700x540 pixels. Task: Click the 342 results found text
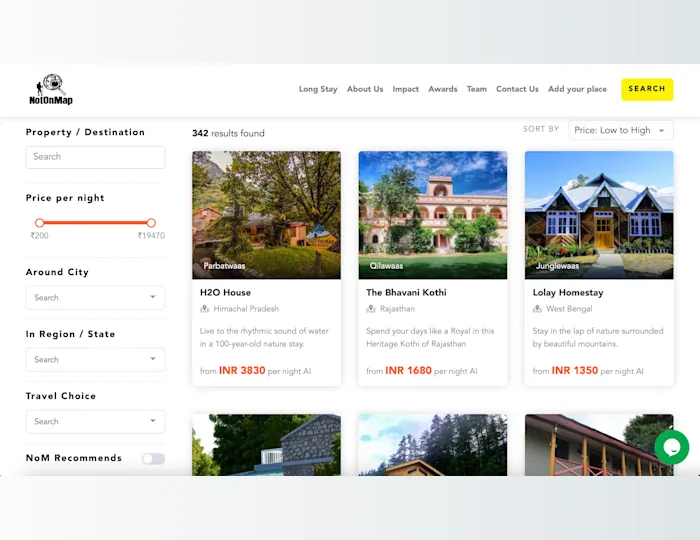(228, 133)
